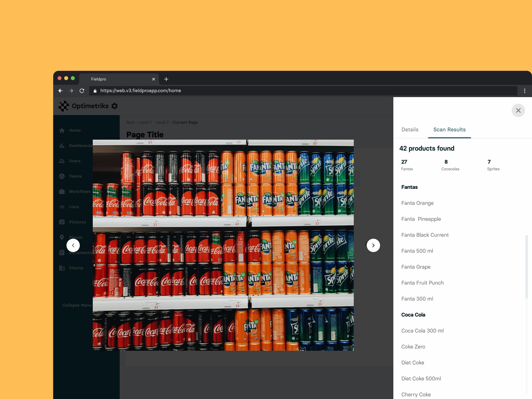This screenshot has height=399, width=532.
Task: Switch to the Details tab
Action: click(x=410, y=130)
